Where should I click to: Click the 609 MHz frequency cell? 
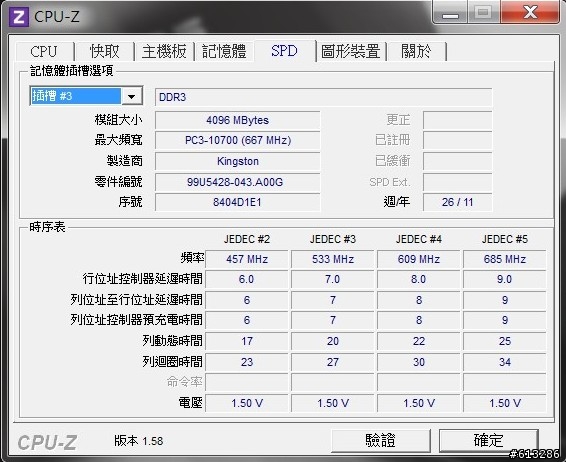[419, 259]
